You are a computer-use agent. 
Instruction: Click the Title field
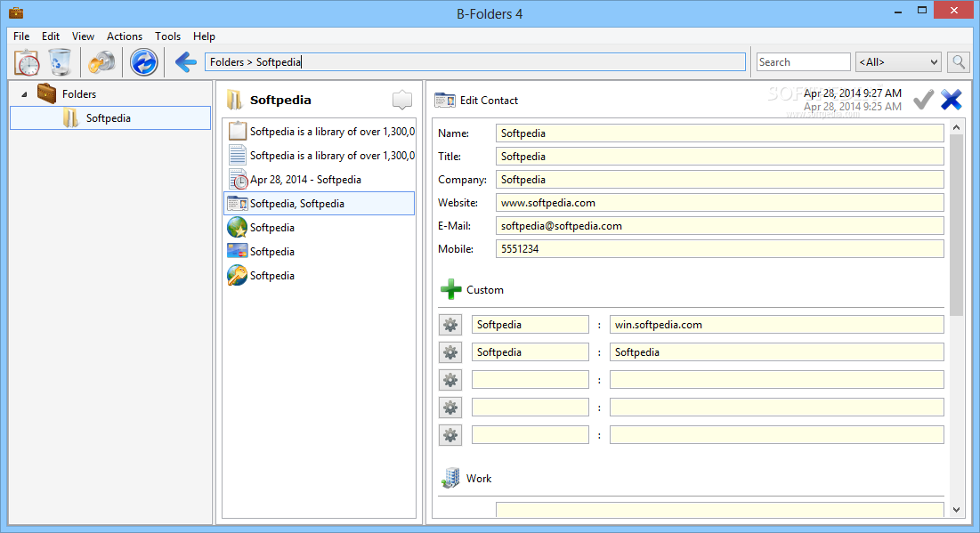point(719,157)
